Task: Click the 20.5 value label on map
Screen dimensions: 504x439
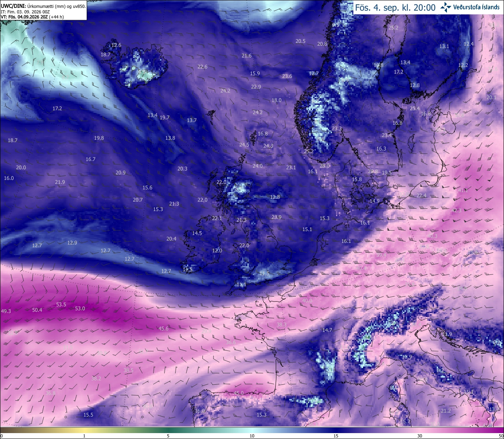Action: click(300, 41)
